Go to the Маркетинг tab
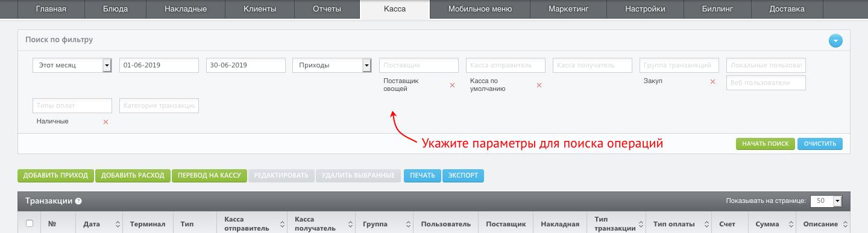868x233 pixels. 568,9
